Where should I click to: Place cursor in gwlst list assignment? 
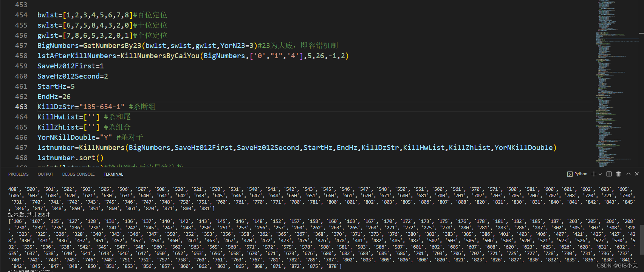coord(85,36)
